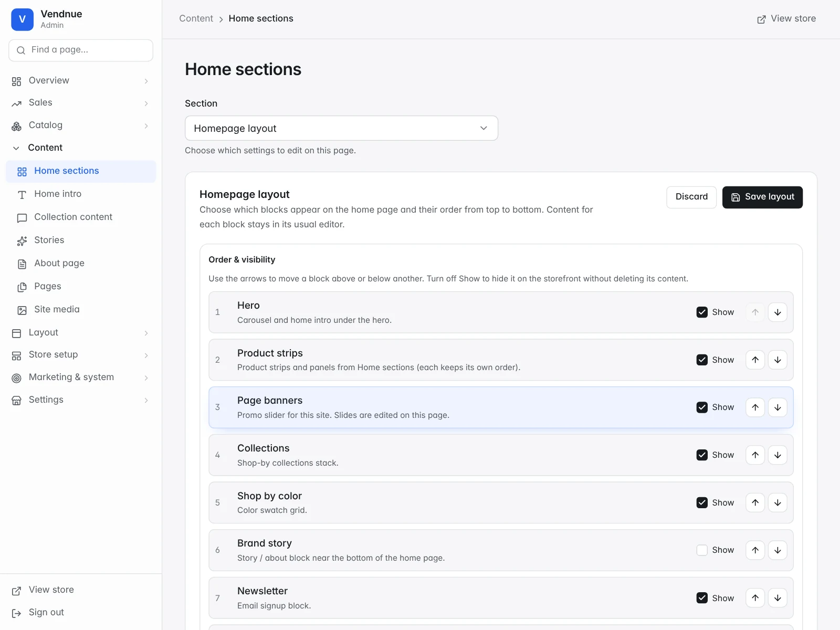
Task: Expand the Overview sidebar group
Action: (81, 81)
